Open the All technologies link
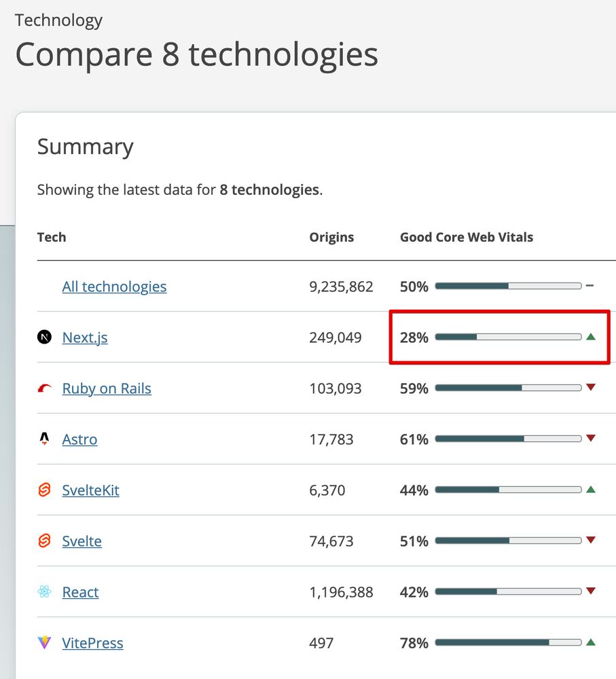This screenshot has height=679, width=616. (x=114, y=287)
